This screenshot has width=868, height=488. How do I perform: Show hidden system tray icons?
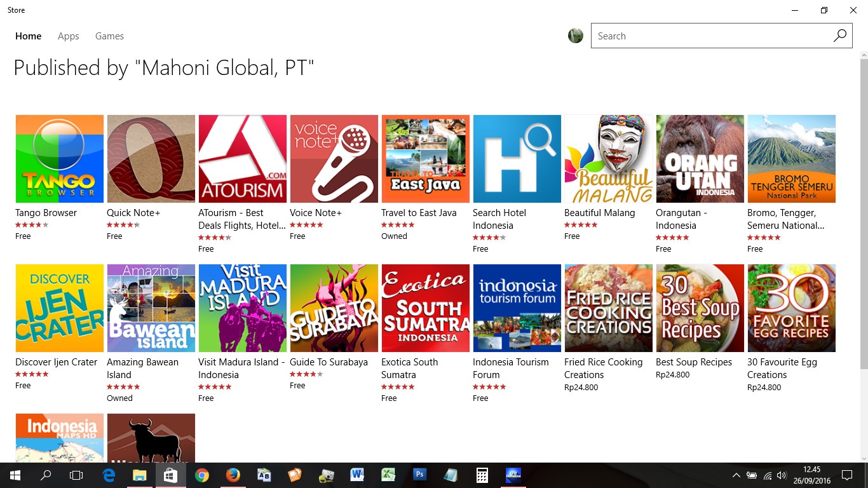click(736, 475)
